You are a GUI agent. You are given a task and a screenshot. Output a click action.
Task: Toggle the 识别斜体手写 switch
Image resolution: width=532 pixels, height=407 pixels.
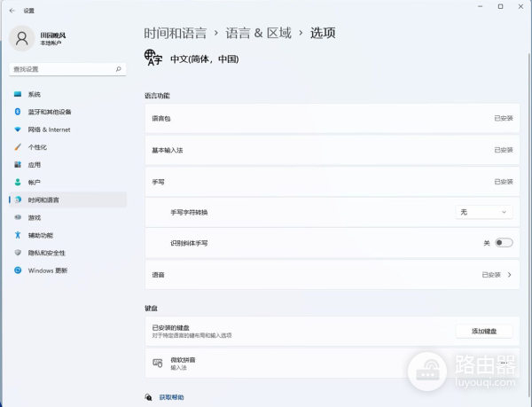click(504, 243)
